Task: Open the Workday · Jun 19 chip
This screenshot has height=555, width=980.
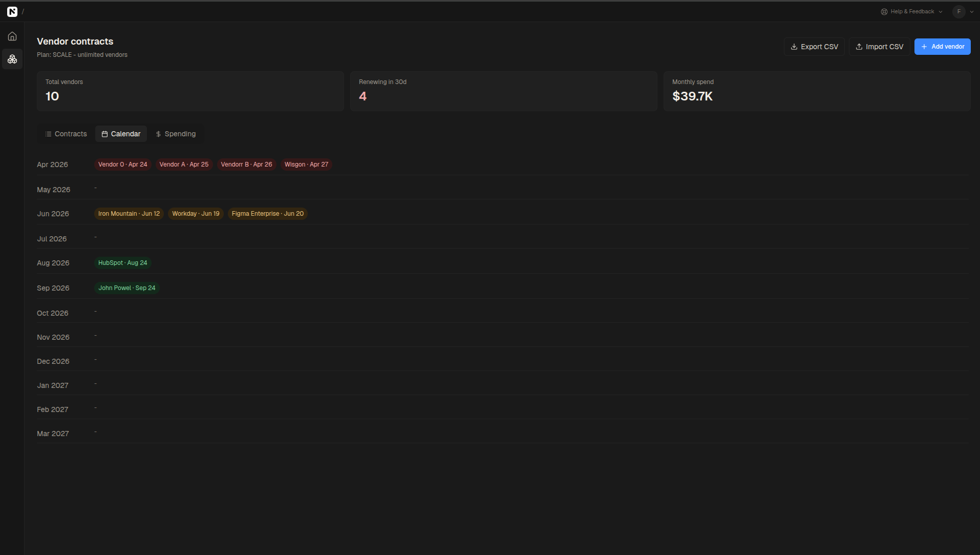Action: [196, 214]
